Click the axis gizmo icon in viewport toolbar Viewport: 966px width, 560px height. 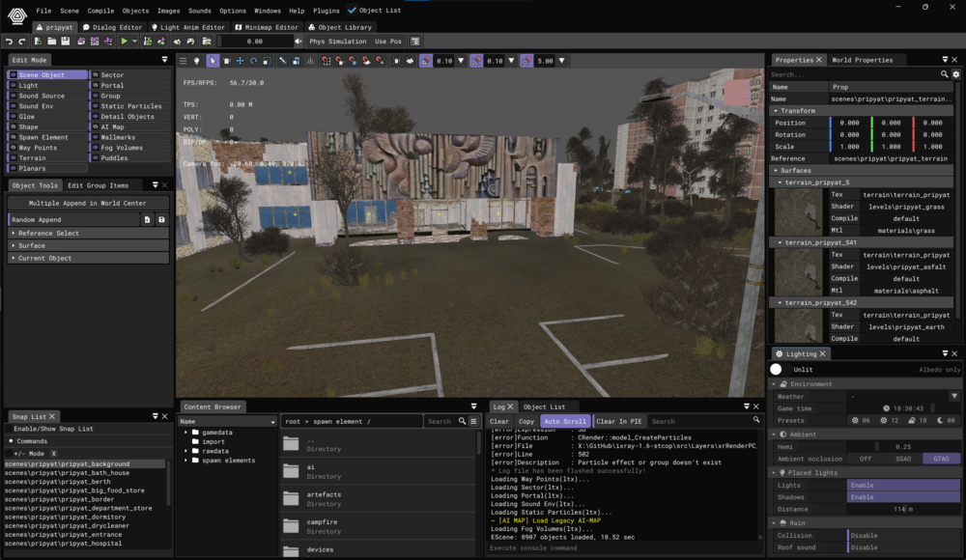(x=310, y=61)
